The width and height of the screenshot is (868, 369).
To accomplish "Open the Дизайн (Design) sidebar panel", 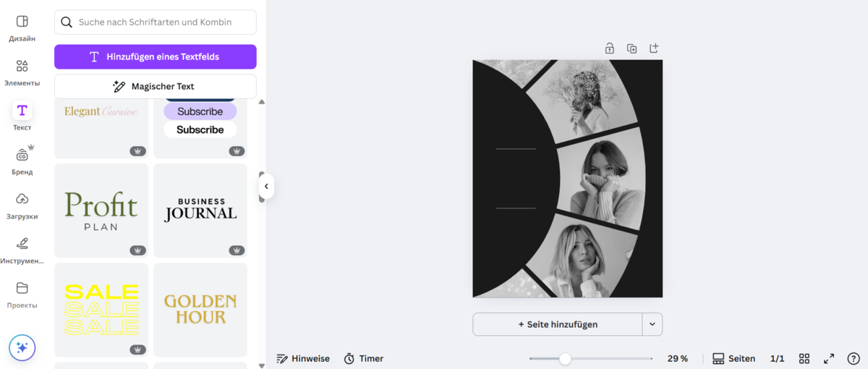I will point(22,28).
